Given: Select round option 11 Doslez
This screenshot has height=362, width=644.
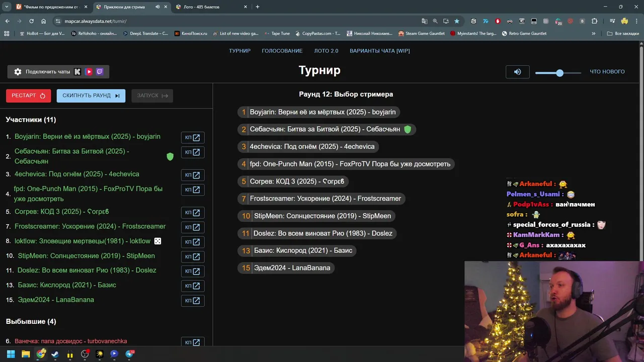Looking at the screenshot, I should 317,233.
